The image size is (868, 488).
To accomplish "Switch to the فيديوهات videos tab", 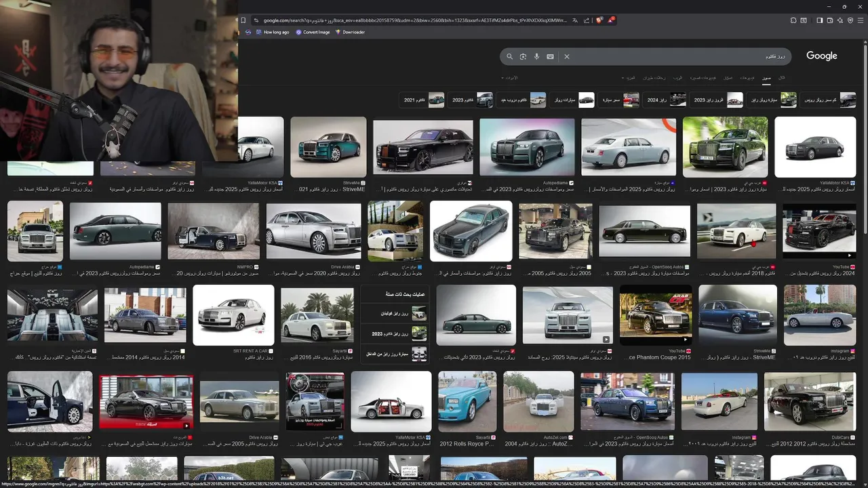I will (x=747, y=78).
